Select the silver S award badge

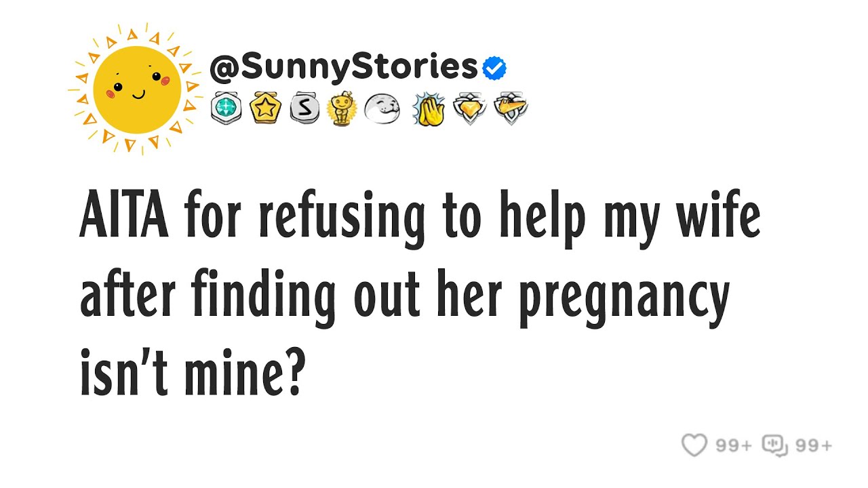click(303, 108)
